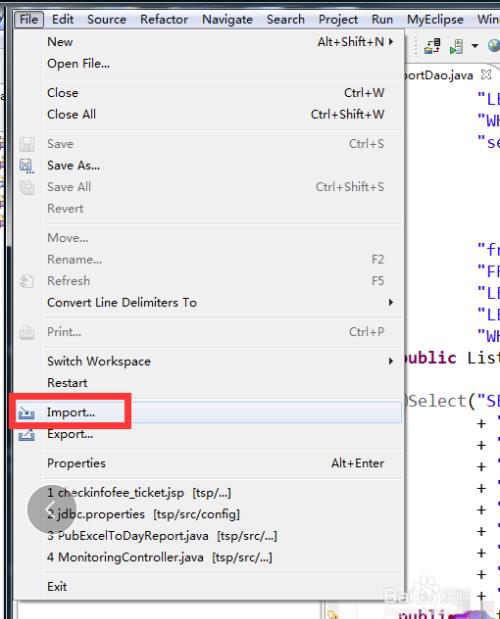Select the Dao.java editor tab
500x619 pixels.
438,75
